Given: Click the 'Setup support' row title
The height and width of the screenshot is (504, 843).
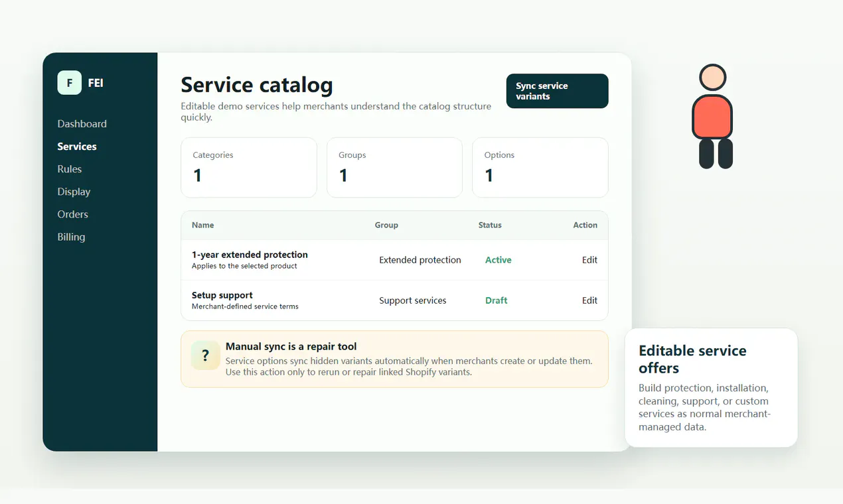Looking at the screenshot, I should point(222,295).
